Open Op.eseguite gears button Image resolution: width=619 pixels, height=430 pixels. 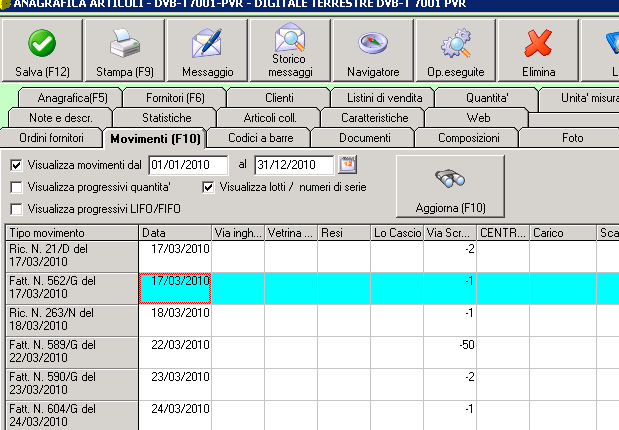click(456, 50)
